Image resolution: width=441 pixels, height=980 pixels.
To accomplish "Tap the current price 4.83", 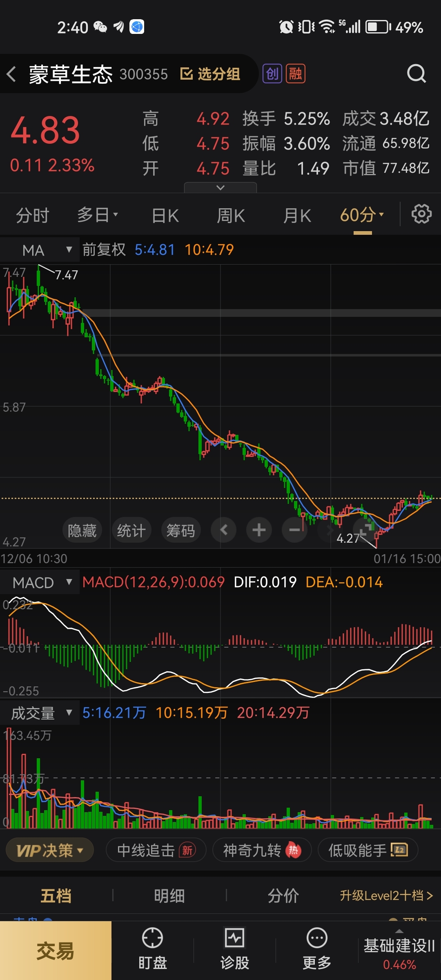I will click(x=45, y=131).
